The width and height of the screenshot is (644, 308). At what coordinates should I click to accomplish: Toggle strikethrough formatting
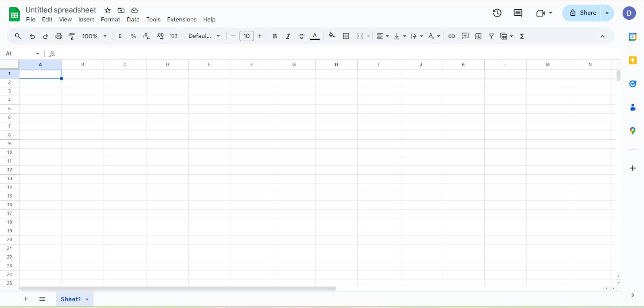(x=301, y=36)
